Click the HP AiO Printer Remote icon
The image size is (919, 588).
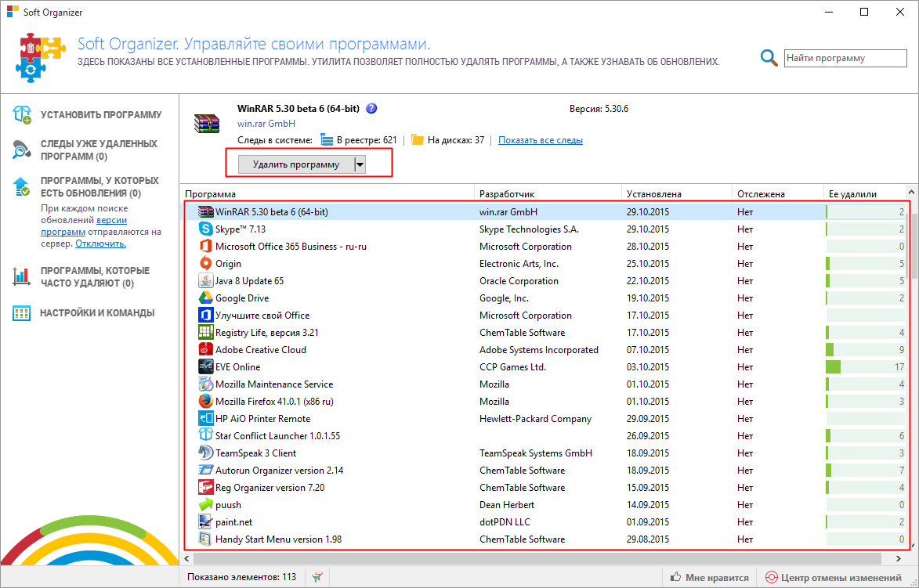205,419
